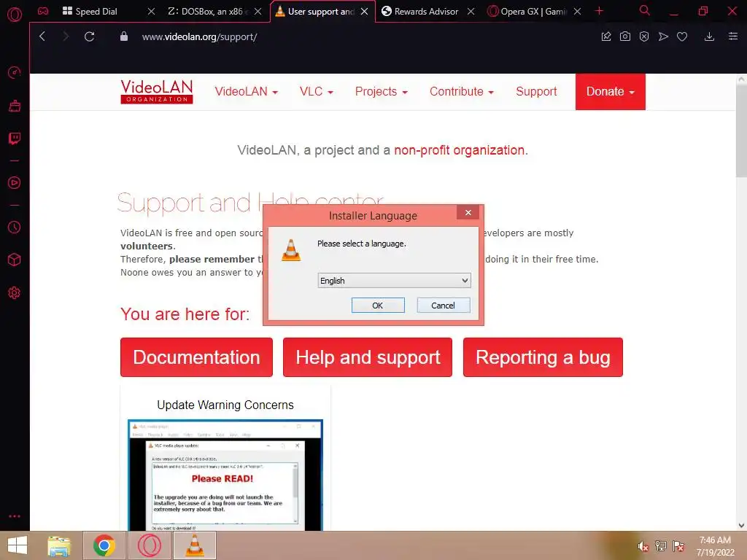
Task: Expand the Donate dropdown button
Action: (611, 91)
